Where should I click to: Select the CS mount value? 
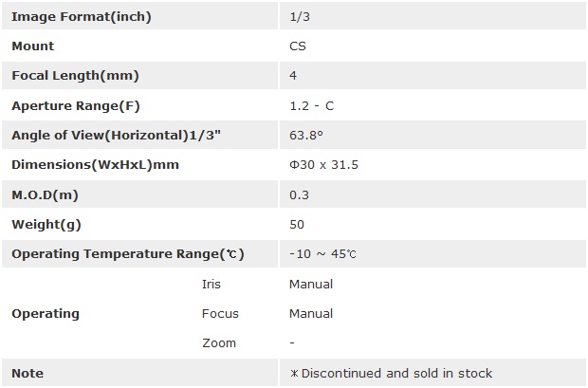tap(298, 46)
